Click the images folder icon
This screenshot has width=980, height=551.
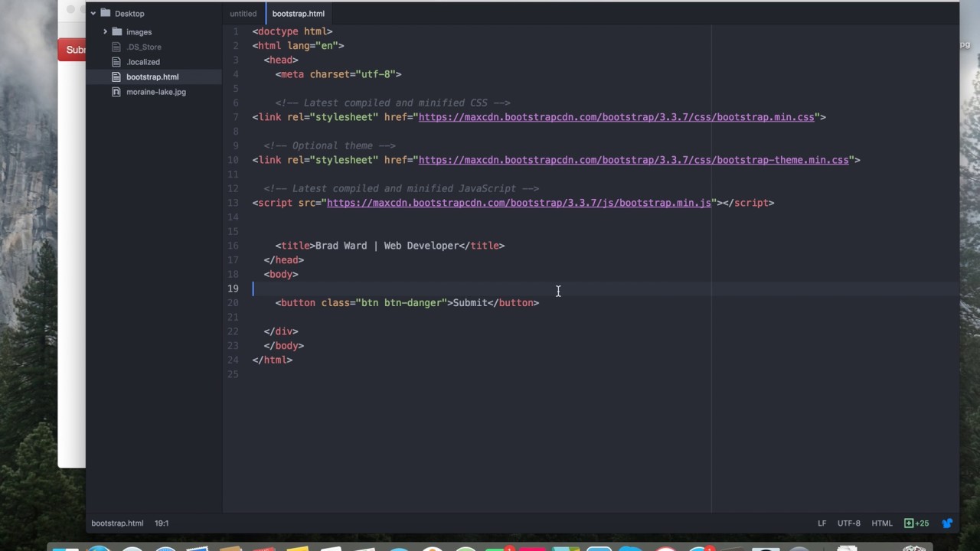pyautogui.click(x=116, y=31)
